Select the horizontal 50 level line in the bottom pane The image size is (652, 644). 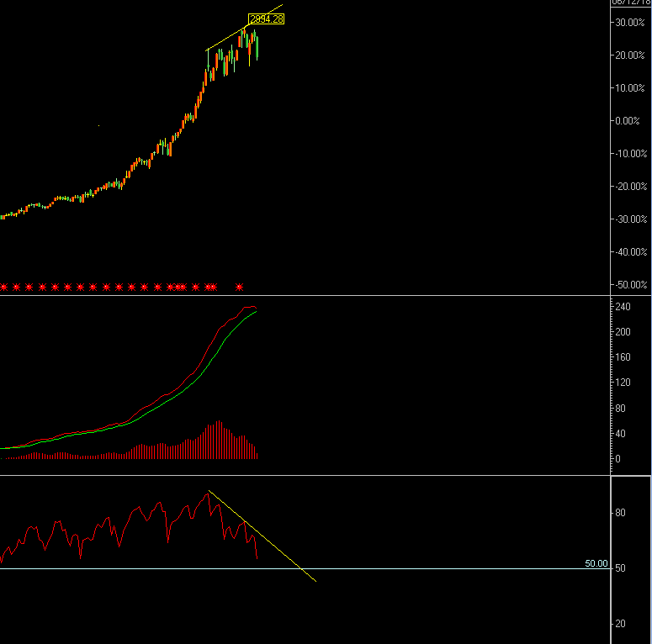pyautogui.click(x=305, y=568)
